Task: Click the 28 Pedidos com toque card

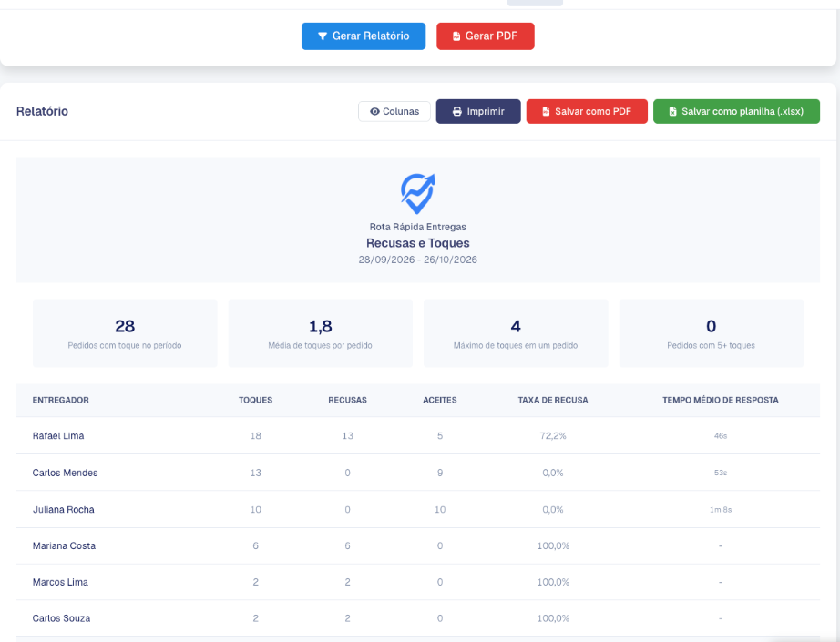Action: click(125, 333)
